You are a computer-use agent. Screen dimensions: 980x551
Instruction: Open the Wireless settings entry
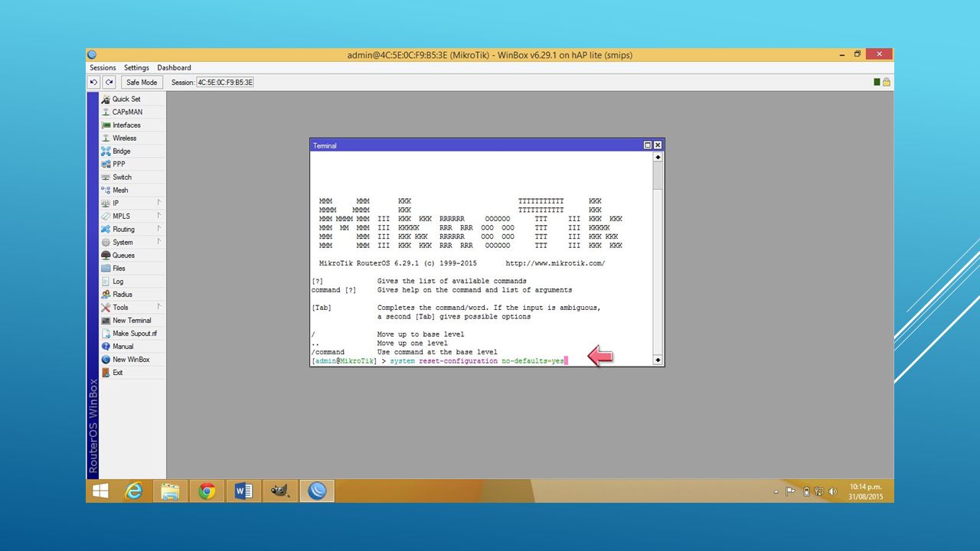(132, 138)
